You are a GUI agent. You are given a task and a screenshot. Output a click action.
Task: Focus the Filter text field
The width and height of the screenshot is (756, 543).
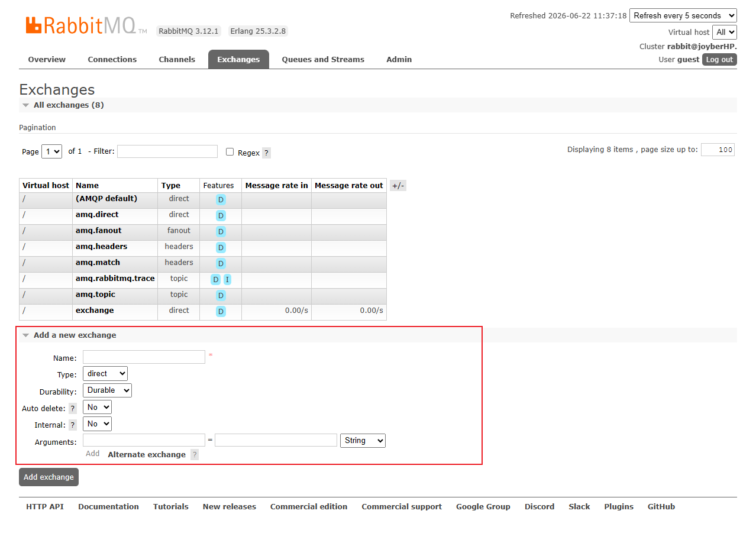[x=167, y=151]
